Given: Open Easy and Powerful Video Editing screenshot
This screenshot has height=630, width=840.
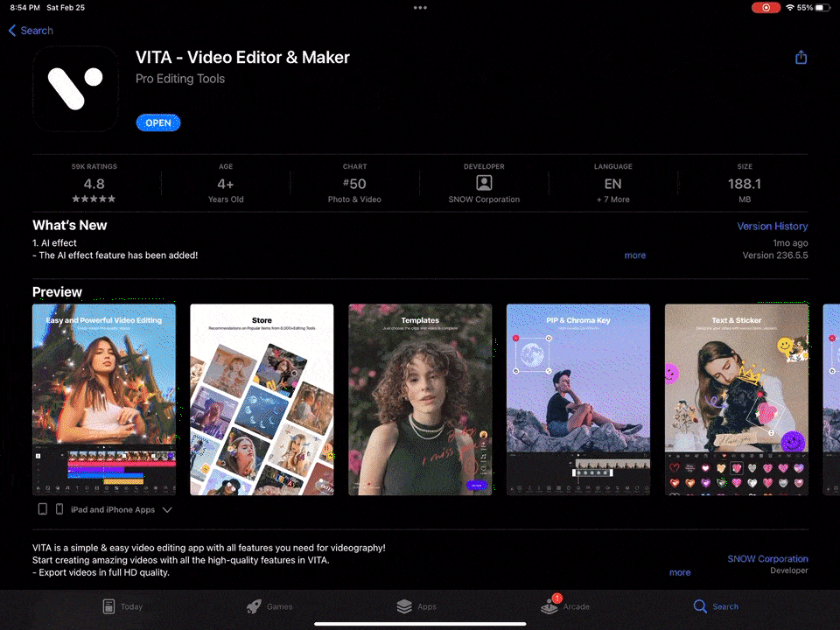Looking at the screenshot, I should coord(104,400).
